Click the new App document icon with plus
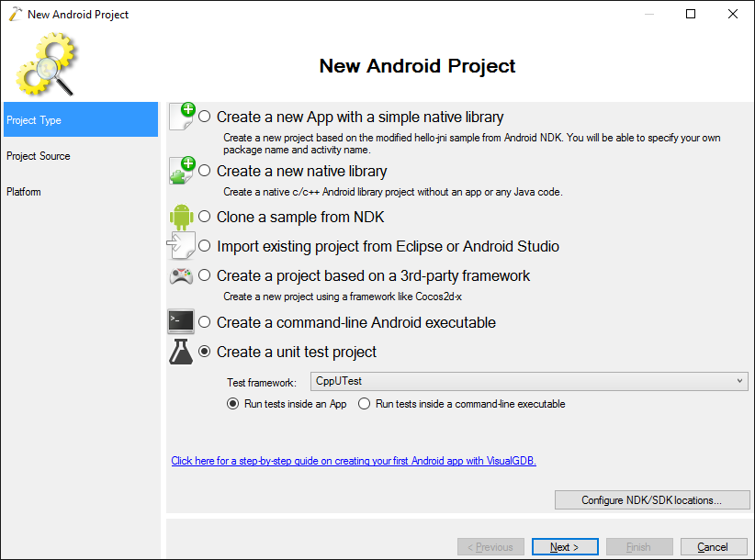 [182, 116]
